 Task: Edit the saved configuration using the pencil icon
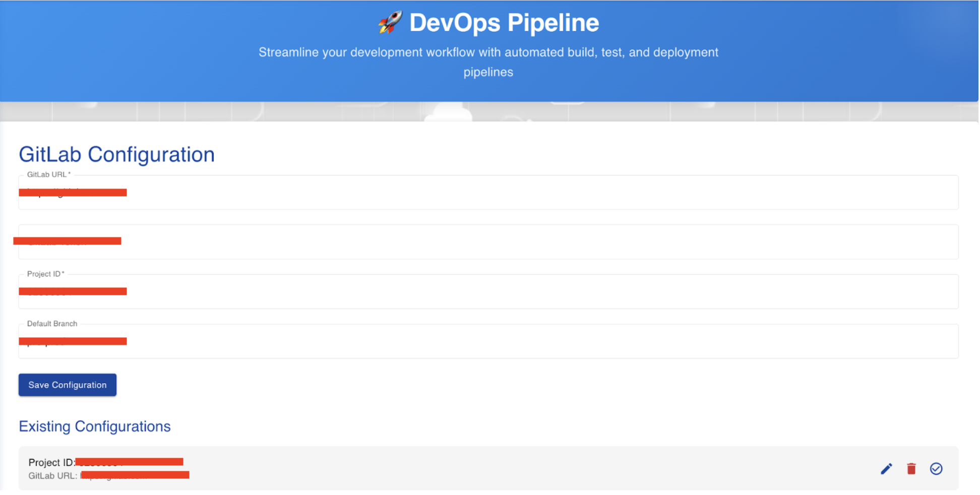click(x=886, y=469)
